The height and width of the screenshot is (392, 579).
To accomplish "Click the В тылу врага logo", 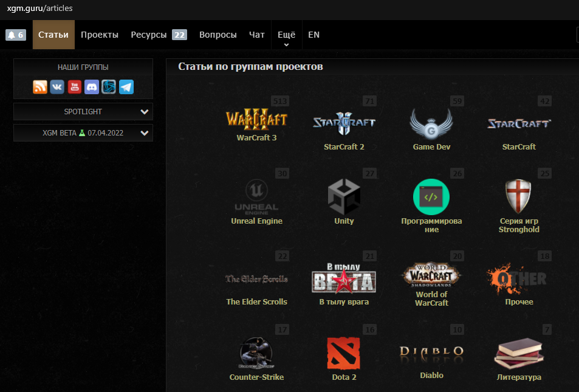I will pyautogui.click(x=344, y=278).
